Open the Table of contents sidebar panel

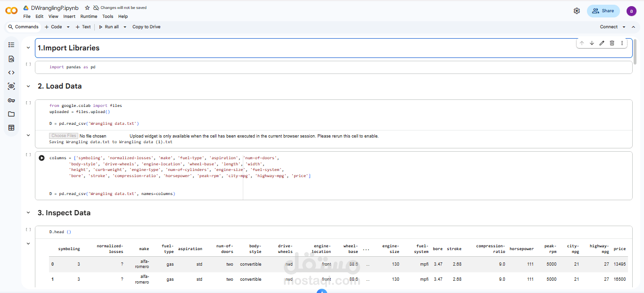point(11,45)
